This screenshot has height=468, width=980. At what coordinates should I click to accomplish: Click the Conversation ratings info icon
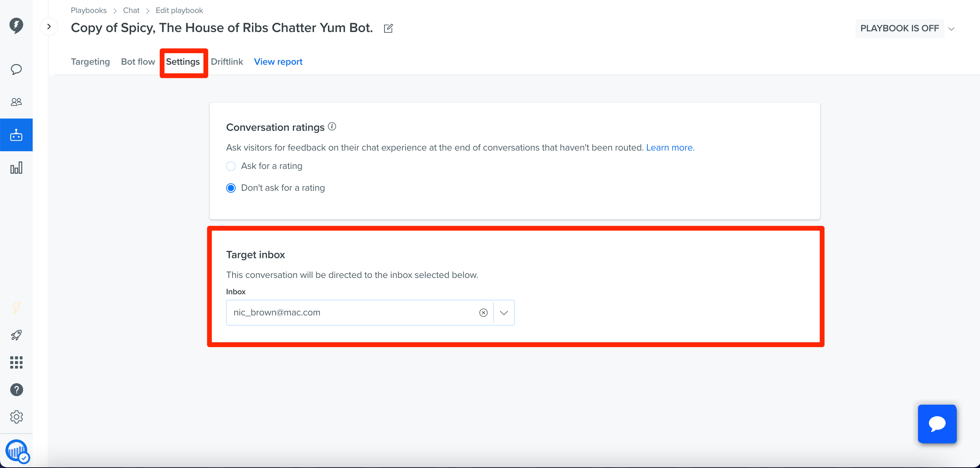[332, 126]
